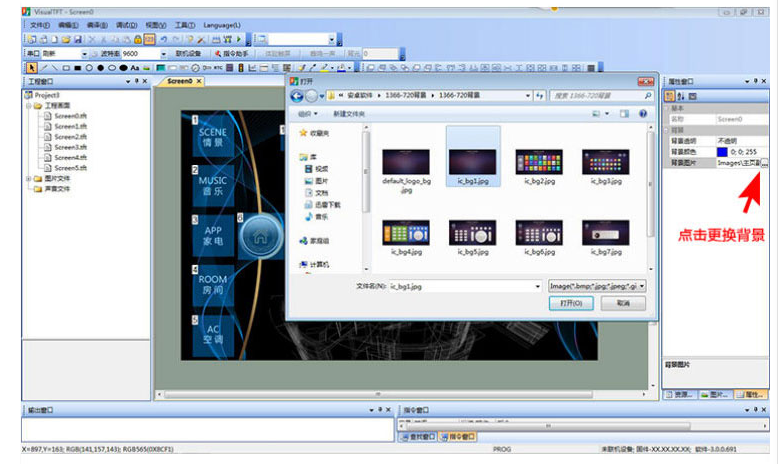778x464 pixels.
Task: Click the property pages icon in 属性窗口
Action: click(693, 96)
